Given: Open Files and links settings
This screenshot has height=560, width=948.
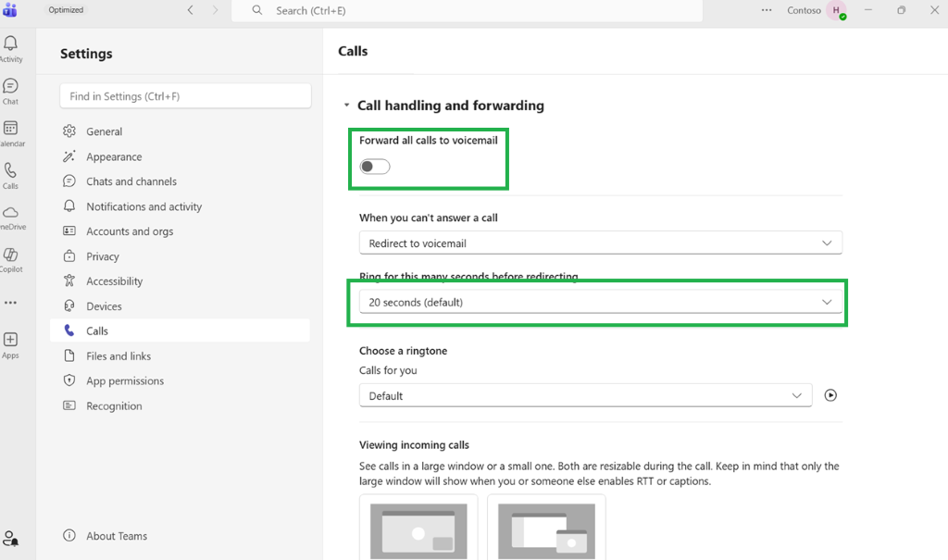Looking at the screenshot, I should pos(118,356).
